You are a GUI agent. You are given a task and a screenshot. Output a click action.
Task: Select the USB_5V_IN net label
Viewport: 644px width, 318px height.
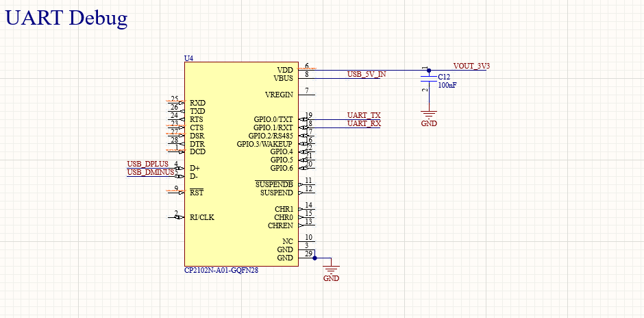click(x=367, y=75)
